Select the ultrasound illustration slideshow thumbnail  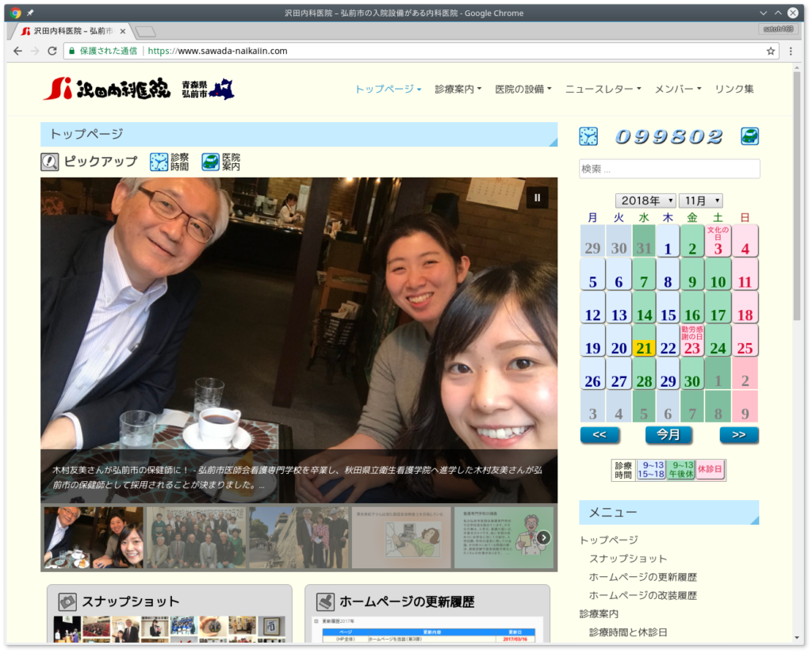[x=400, y=537]
